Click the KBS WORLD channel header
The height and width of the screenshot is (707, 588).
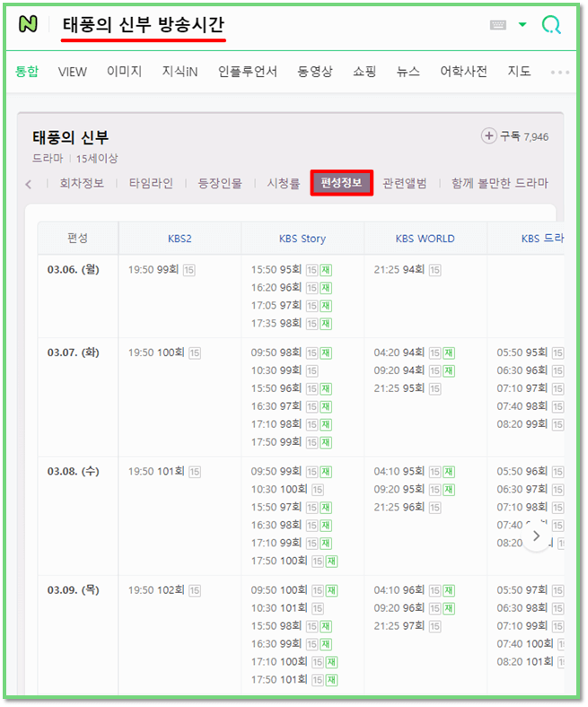(x=426, y=239)
